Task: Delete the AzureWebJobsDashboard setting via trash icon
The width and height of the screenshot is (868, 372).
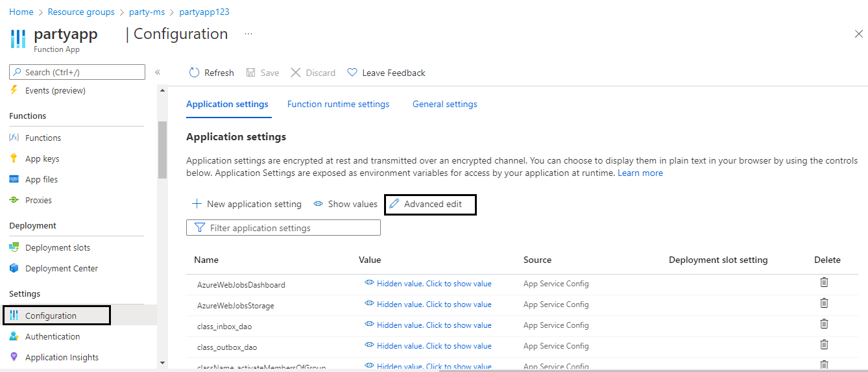Action: point(824,282)
